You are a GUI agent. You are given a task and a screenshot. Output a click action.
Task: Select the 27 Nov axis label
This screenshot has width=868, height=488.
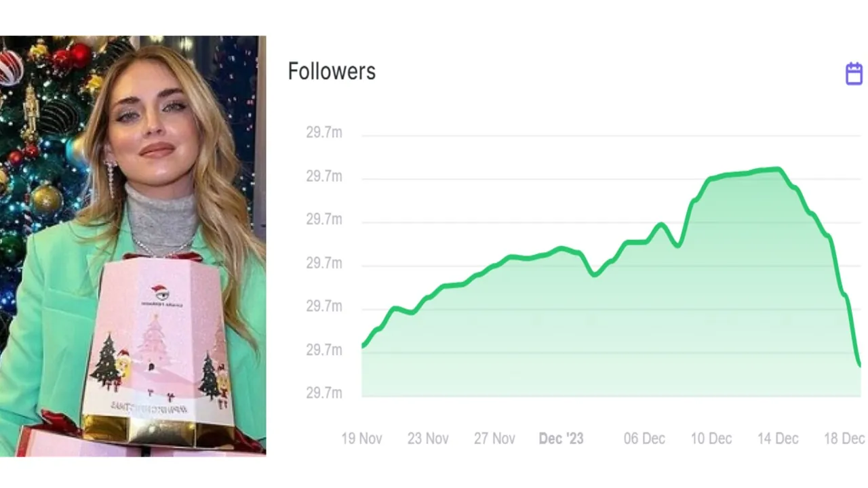tap(494, 439)
